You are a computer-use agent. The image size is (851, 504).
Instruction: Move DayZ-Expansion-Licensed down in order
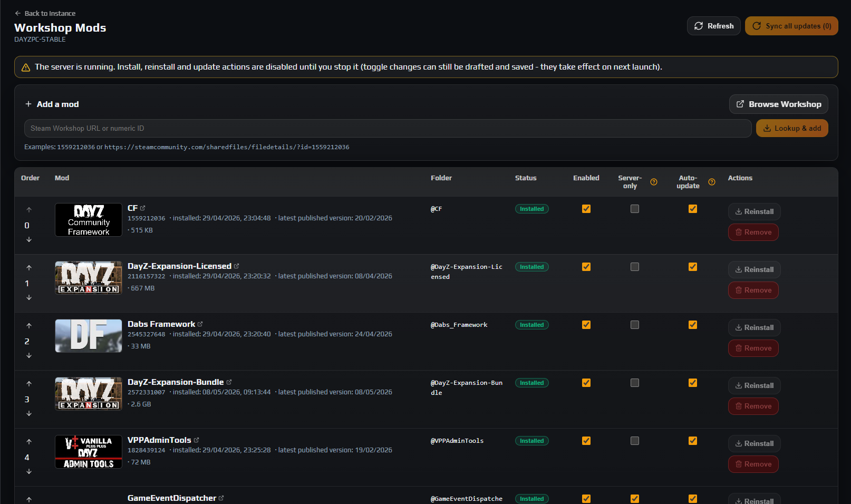(x=29, y=297)
